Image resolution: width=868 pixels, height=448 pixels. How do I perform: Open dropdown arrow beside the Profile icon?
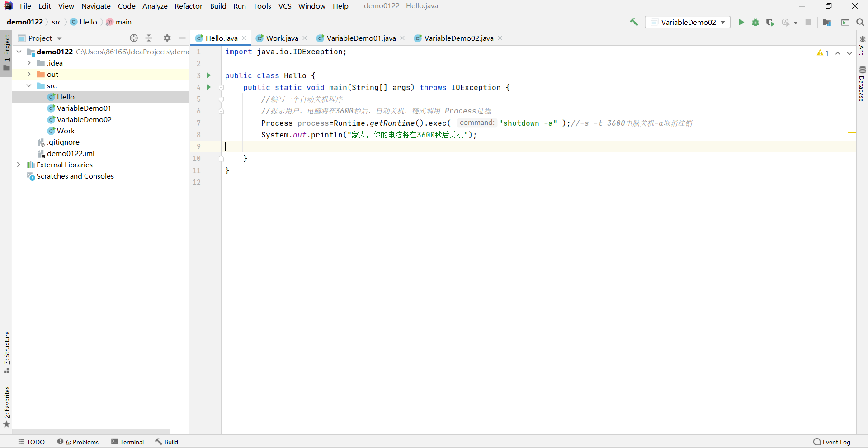point(796,23)
